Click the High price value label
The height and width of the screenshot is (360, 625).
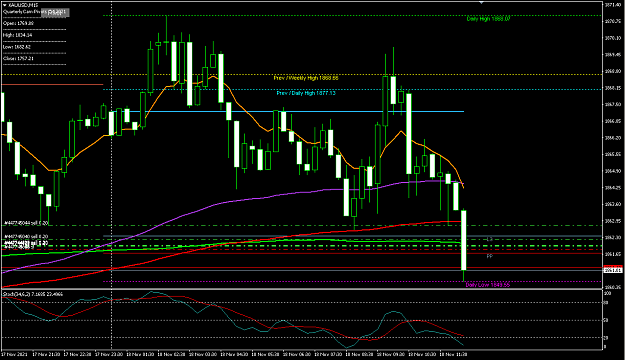(x=18, y=35)
